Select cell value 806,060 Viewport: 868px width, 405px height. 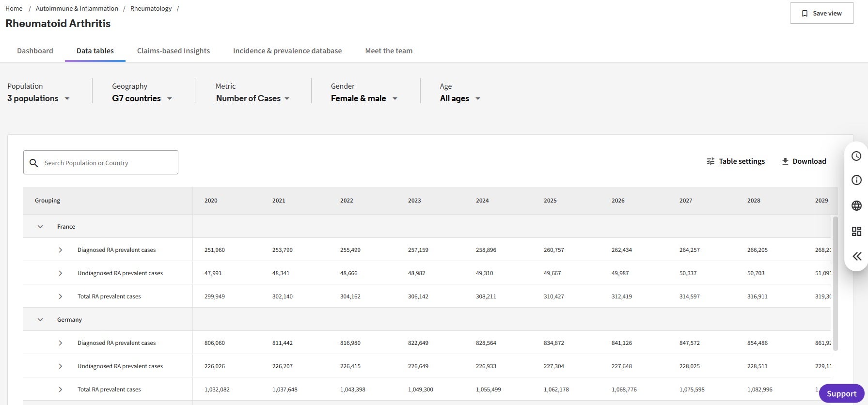[x=215, y=343]
